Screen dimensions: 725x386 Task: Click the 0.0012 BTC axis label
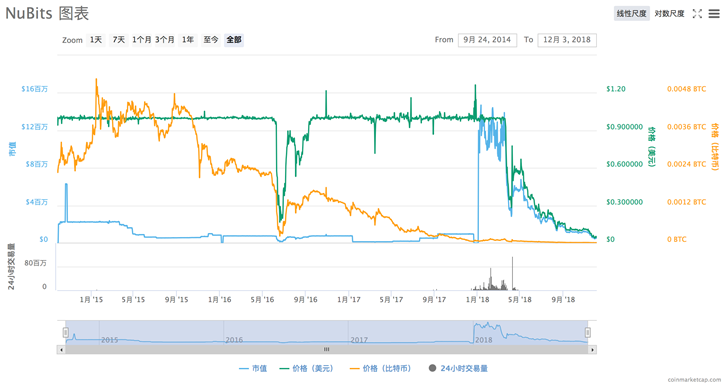click(x=687, y=202)
